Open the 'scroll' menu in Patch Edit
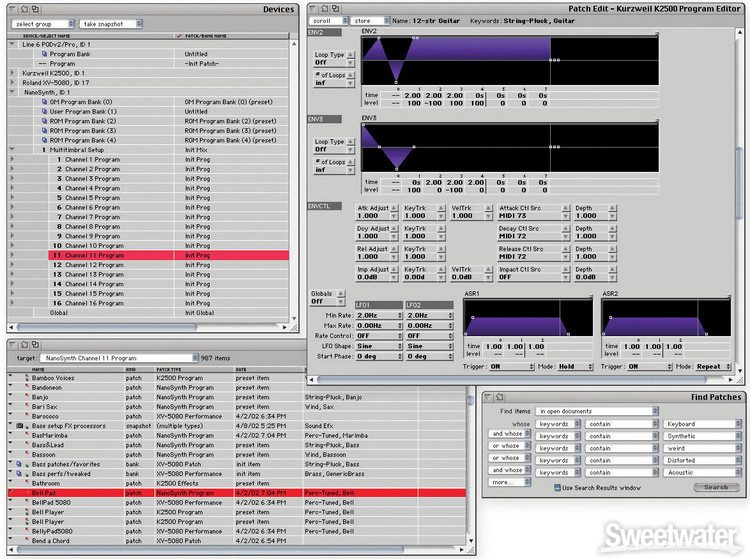The width and height of the screenshot is (750, 559). [328, 19]
